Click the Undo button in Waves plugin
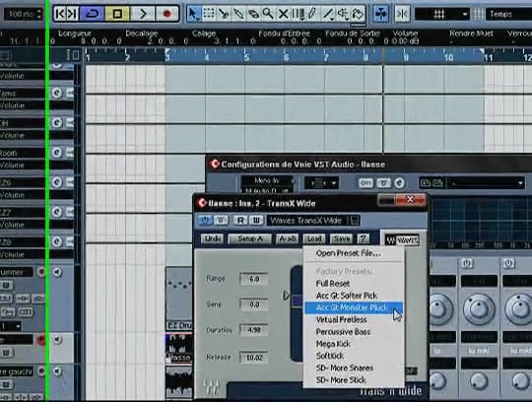This screenshot has height=402, width=532. tap(213, 238)
